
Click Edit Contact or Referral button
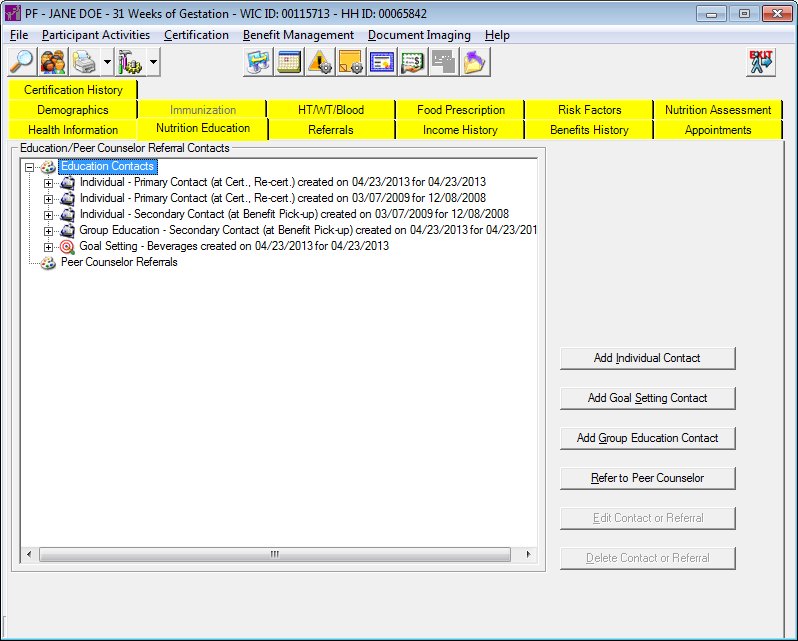click(647, 518)
